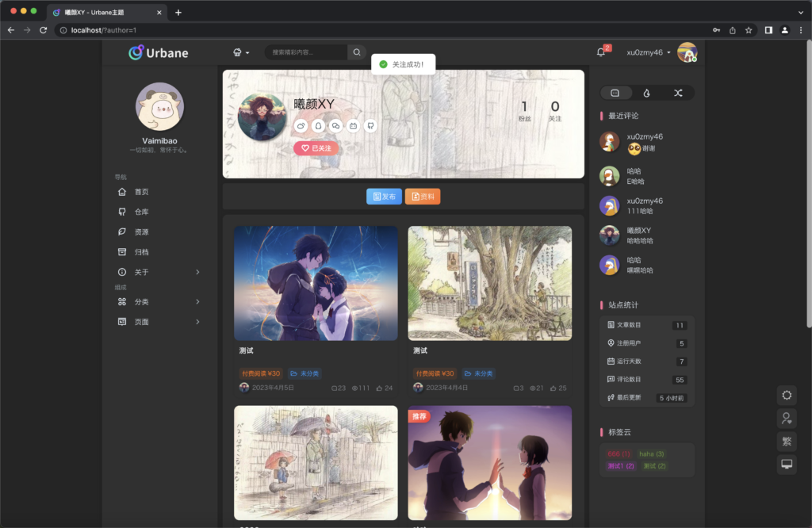Toggle display mode via the monitor icon
The width and height of the screenshot is (812, 528).
(786, 464)
